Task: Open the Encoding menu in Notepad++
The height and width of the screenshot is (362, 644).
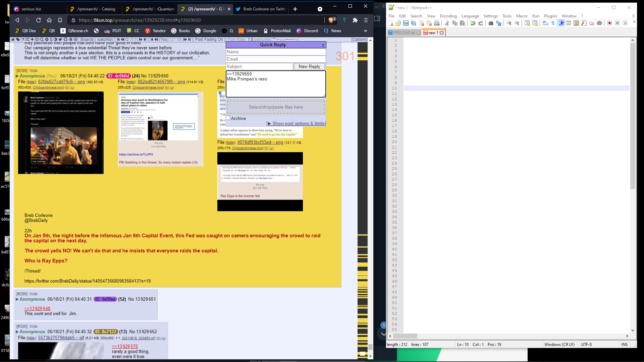Action: (x=448, y=16)
